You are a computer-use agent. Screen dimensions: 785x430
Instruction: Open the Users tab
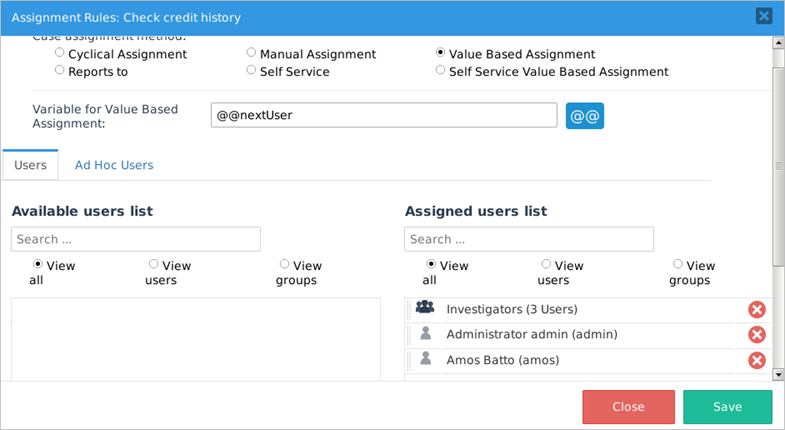(30, 165)
